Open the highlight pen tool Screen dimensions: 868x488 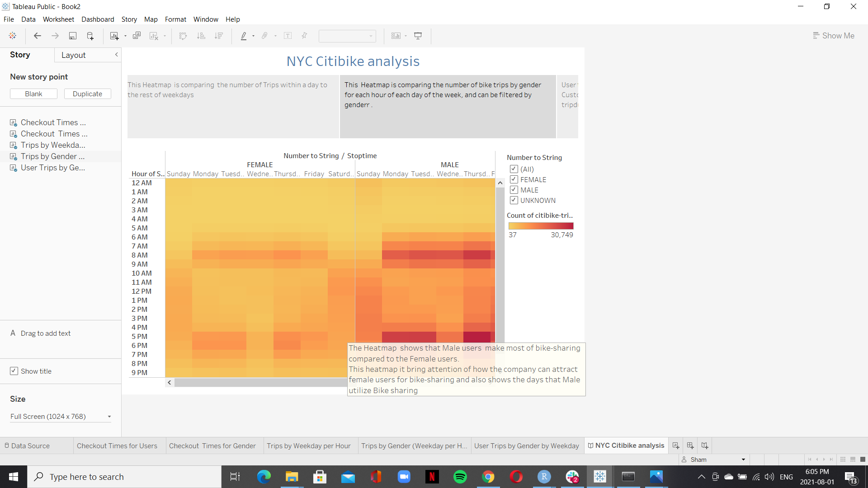244,36
